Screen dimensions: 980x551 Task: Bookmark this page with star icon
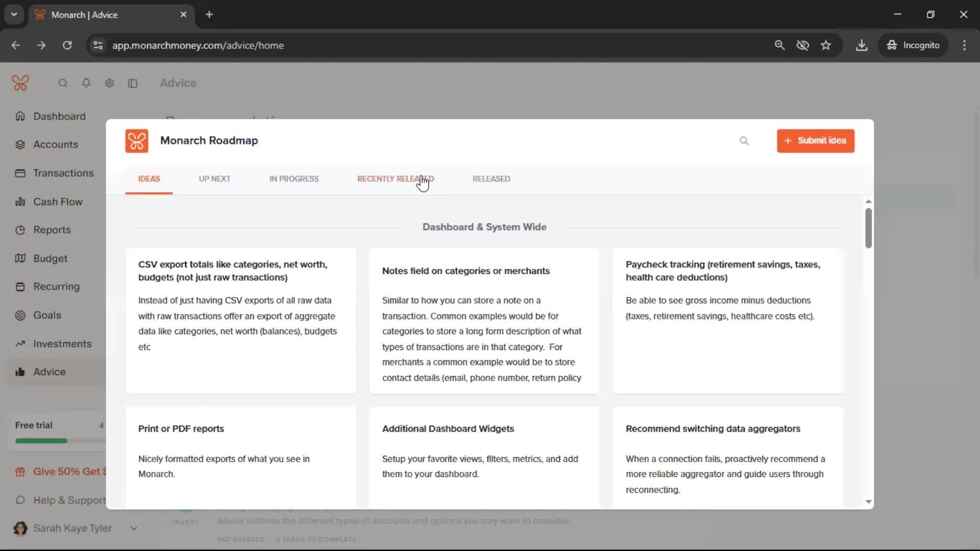click(x=826, y=45)
